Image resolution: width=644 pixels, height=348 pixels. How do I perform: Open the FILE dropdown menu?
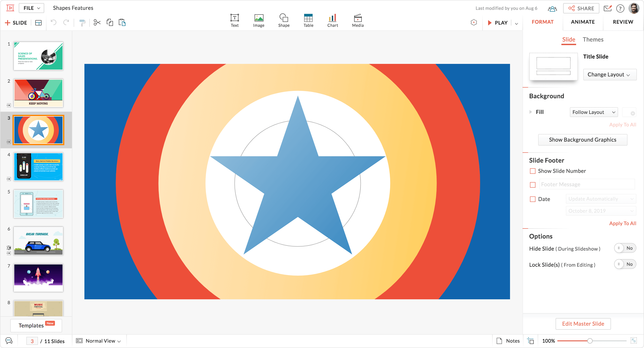coord(31,8)
